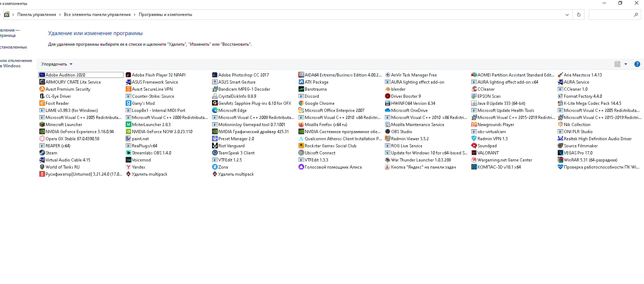This screenshot has height=284, width=644.
Task: Click the VEGAS Pro 17.0 icon
Action: (x=560, y=153)
